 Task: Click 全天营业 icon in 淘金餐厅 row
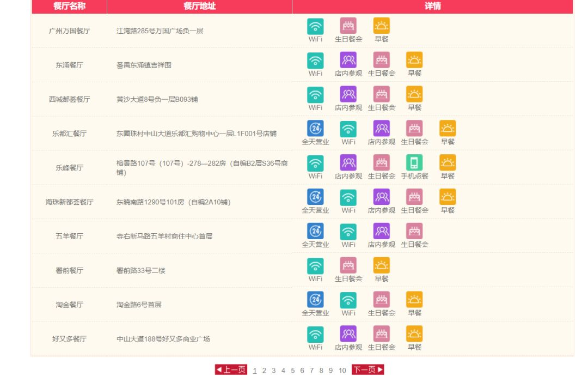pos(315,300)
